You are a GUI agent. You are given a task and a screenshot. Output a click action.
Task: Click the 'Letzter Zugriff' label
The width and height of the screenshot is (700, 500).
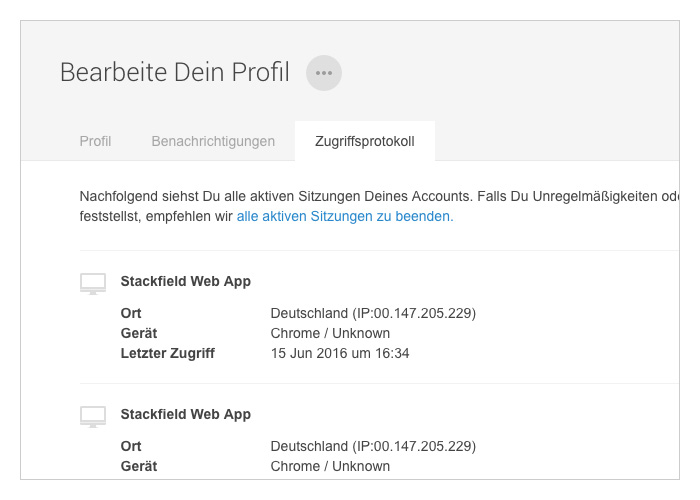(x=167, y=353)
